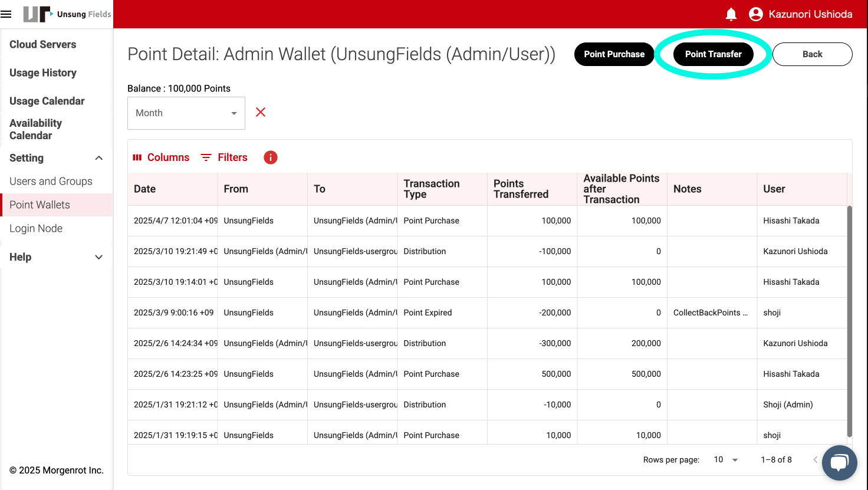Expand the Month dropdown

coord(186,113)
